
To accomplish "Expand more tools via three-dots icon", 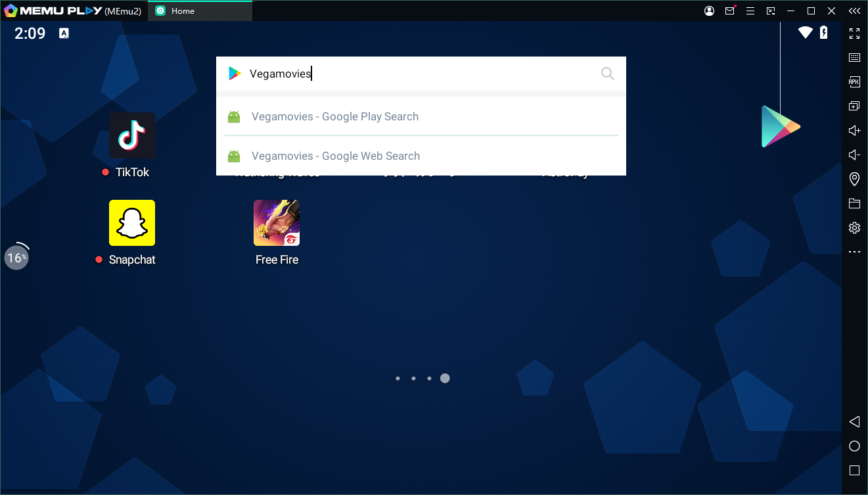I will pyautogui.click(x=854, y=252).
